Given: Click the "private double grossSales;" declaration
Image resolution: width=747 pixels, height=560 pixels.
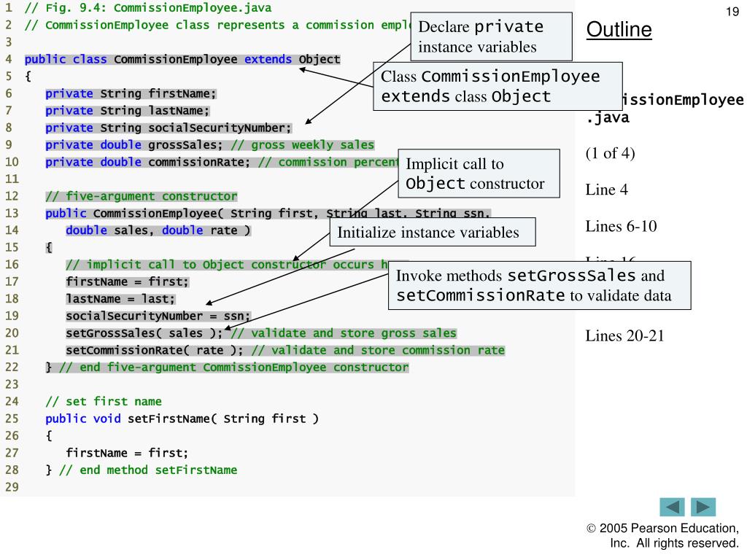Looking at the screenshot, I should [x=134, y=145].
